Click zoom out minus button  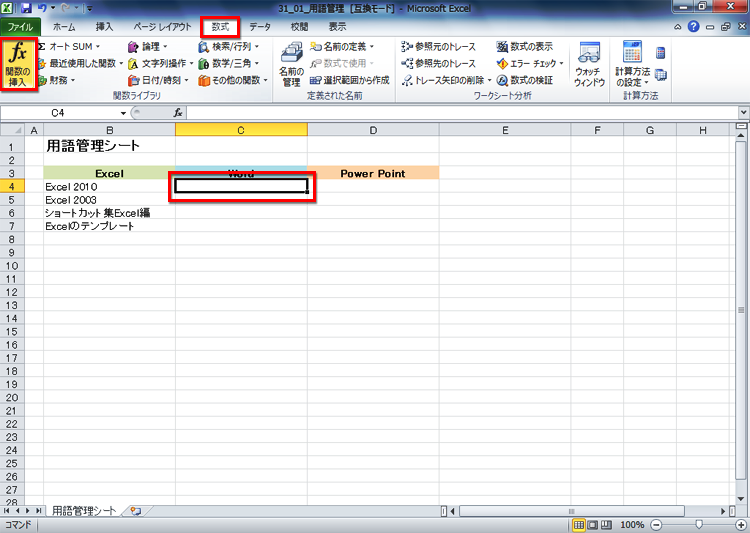[x=657, y=525]
